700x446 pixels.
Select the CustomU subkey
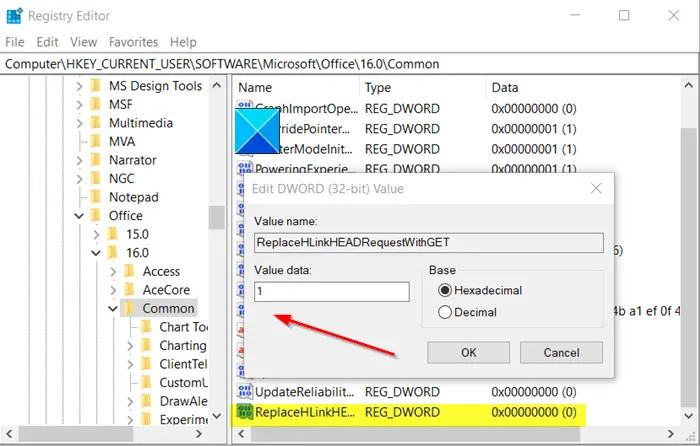[x=184, y=383]
